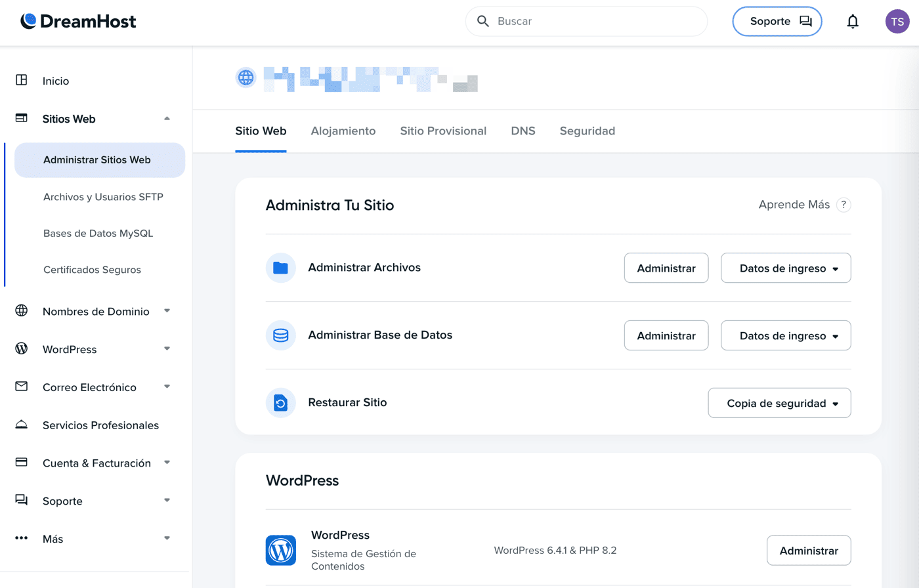Click the Administrar Base de Datos icon
This screenshot has height=588, width=919.
[281, 335]
